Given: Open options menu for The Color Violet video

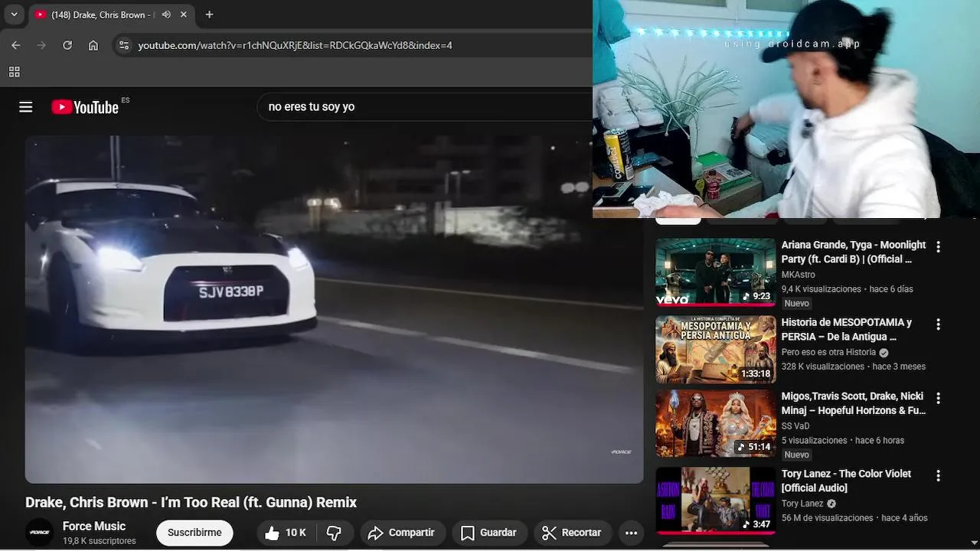Looking at the screenshot, I should click(938, 475).
